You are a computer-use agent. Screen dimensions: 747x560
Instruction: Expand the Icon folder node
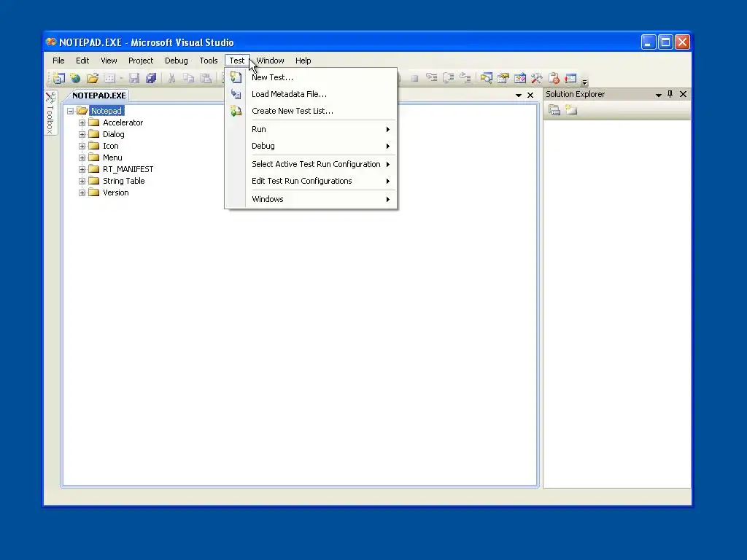82,146
